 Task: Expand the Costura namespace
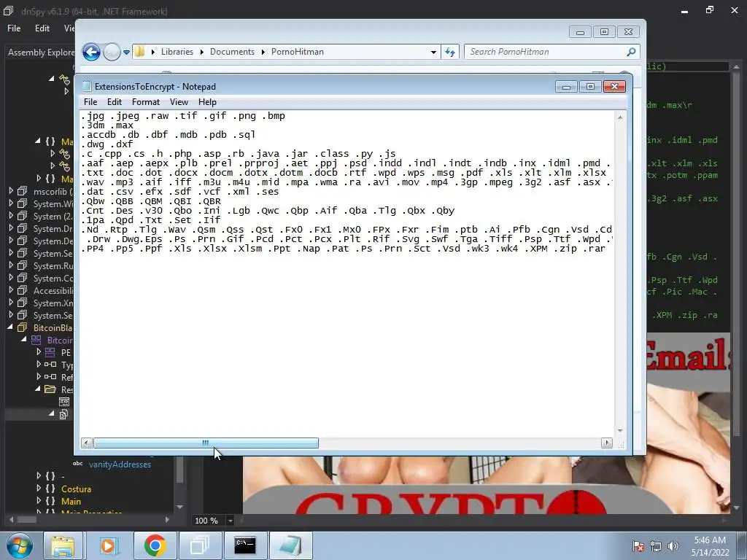pos(39,488)
